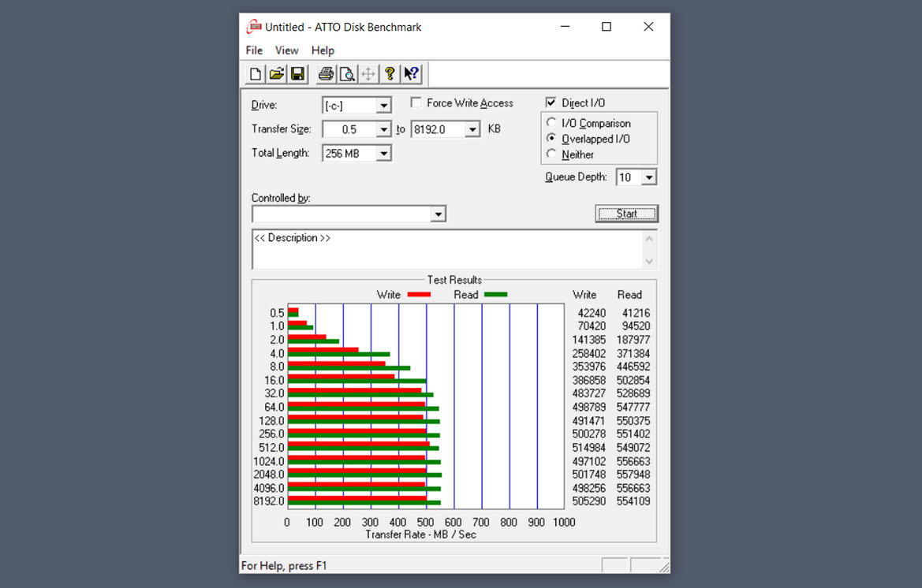Viewport: 922px width, 588px height.
Task: Open the Queue Depth dropdown
Action: (x=648, y=177)
